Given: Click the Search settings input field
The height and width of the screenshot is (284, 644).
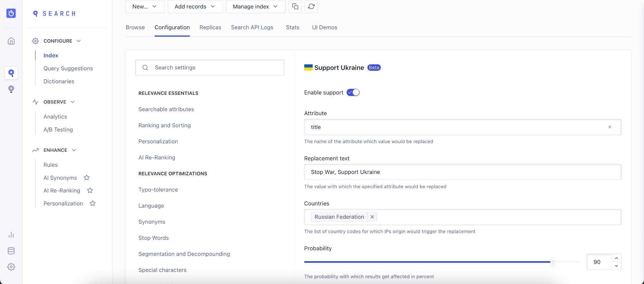Looking at the screenshot, I should coord(210,68).
